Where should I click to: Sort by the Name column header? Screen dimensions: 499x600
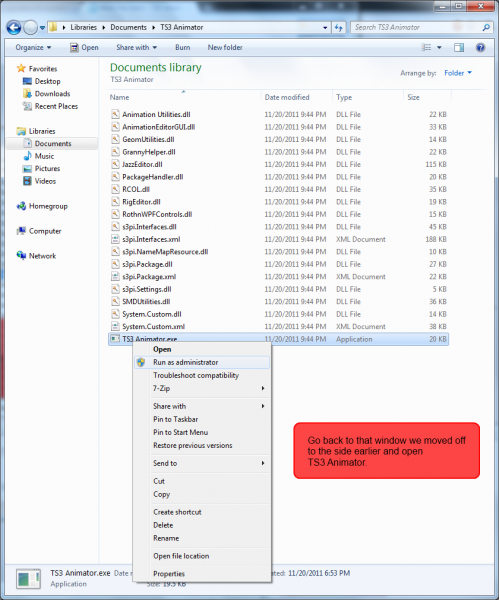pyautogui.click(x=119, y=97)
